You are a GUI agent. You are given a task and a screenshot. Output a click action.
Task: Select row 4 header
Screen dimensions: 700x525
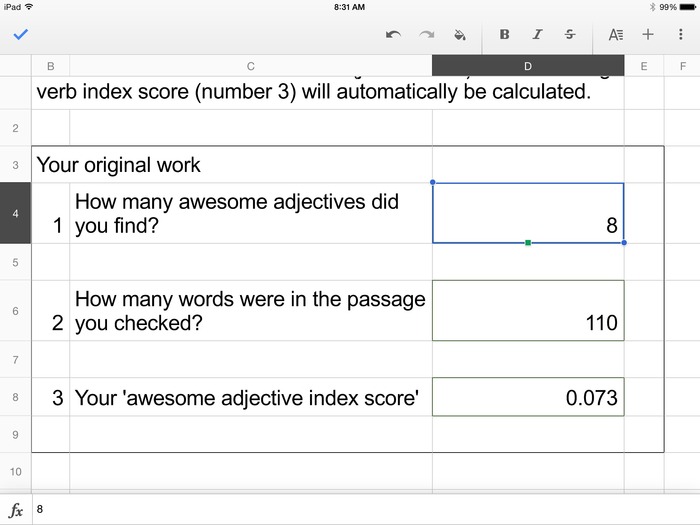click(x=15, y=213)
